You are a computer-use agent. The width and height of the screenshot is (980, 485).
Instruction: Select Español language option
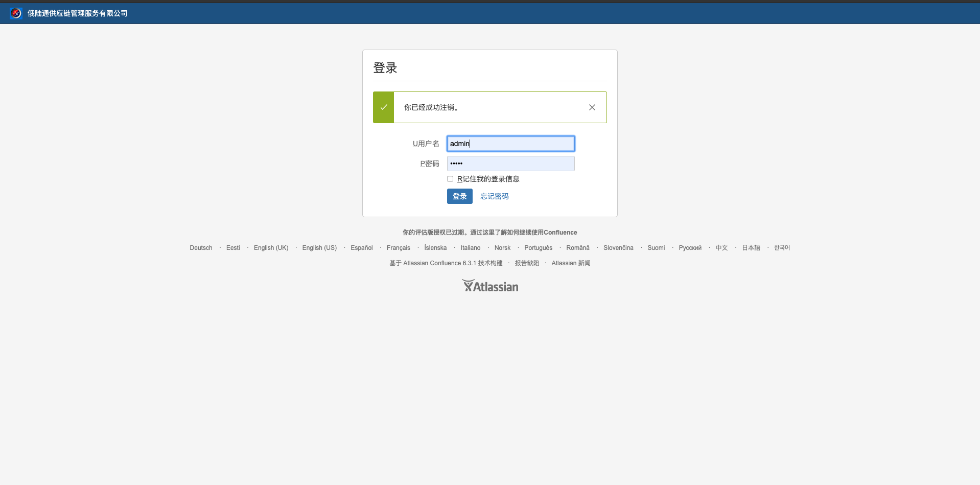point(362,248)
